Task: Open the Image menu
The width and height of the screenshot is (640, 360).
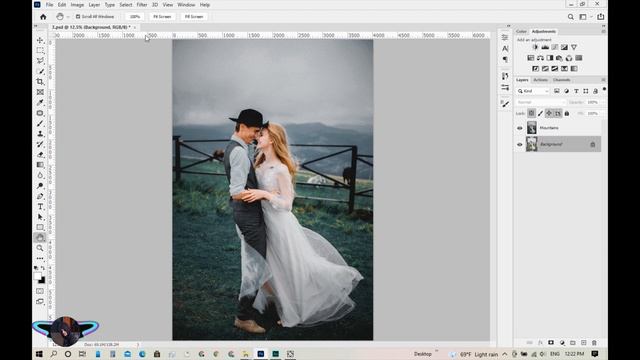Action: click(x=77, y=5)
